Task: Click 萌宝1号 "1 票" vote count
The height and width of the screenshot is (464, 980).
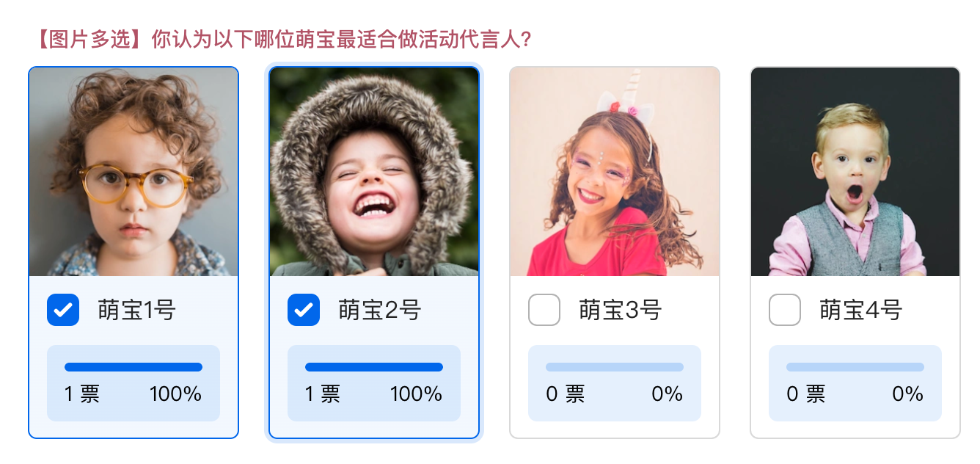Action: tap(82, 394)
